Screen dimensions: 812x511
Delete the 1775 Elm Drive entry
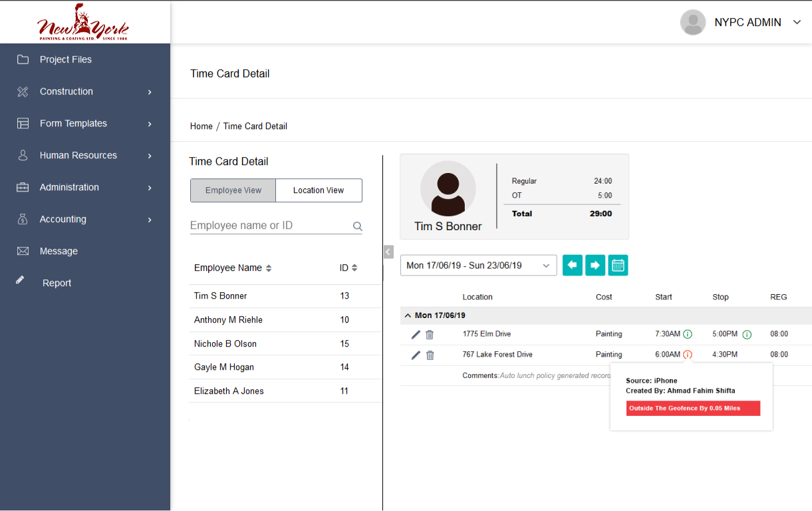tap(430, 335)
